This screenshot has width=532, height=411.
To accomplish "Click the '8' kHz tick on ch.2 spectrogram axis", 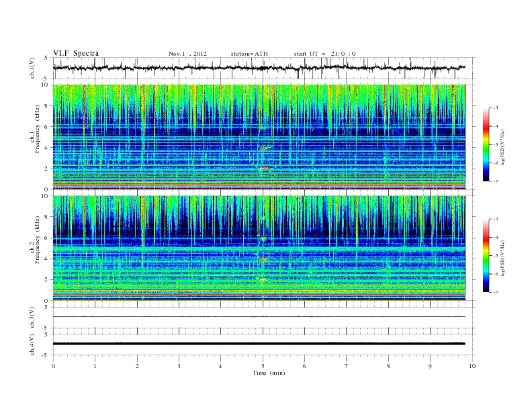I will pyautogui.click(x=47, y=217).
